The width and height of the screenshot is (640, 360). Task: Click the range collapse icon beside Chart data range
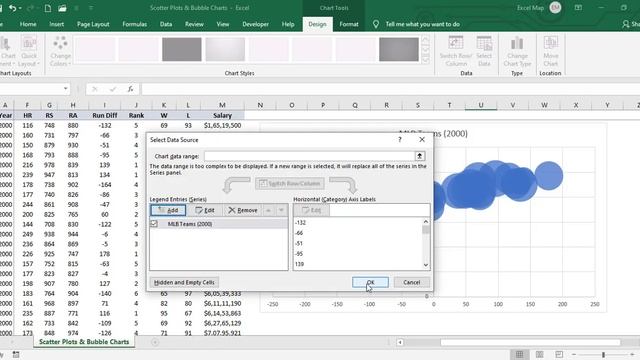click(420, 156)
